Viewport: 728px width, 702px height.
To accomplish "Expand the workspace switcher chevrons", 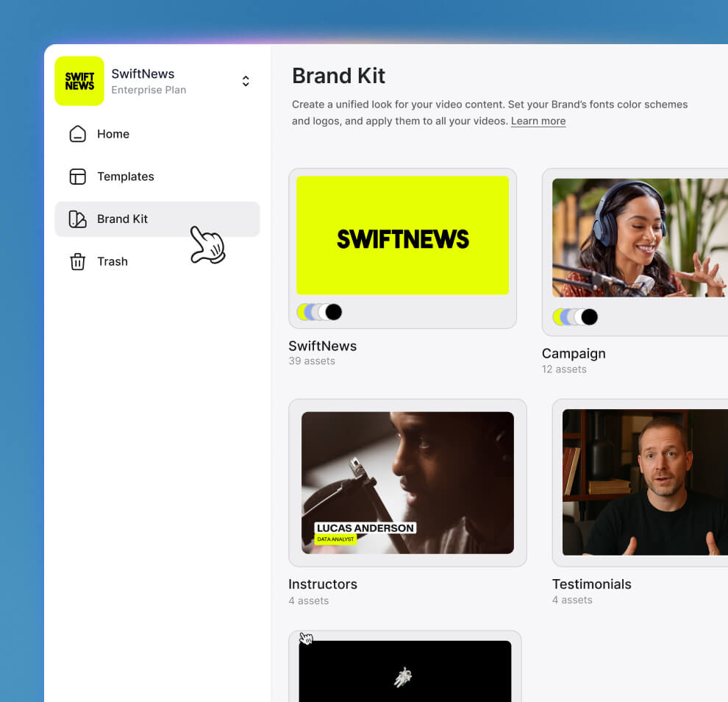I will [x=246, y=81].
